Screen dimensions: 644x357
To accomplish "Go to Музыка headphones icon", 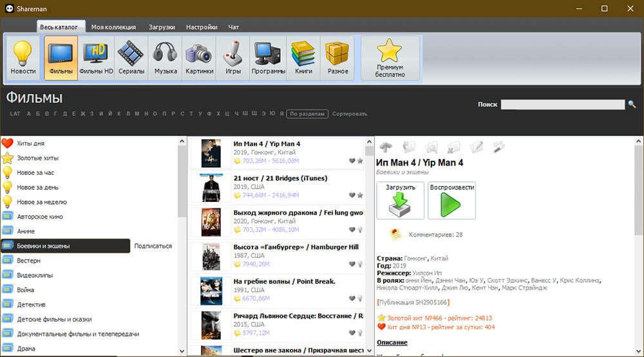I will 166,58.
